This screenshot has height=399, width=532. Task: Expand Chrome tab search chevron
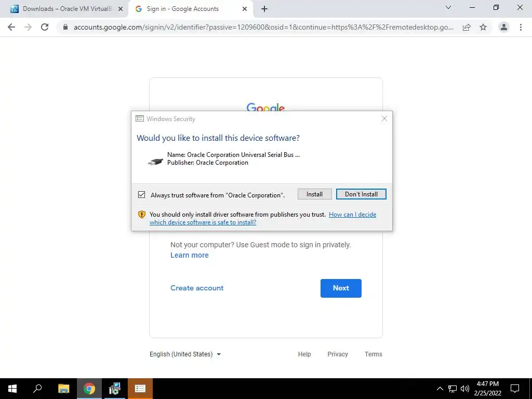[x=448, y=7]
